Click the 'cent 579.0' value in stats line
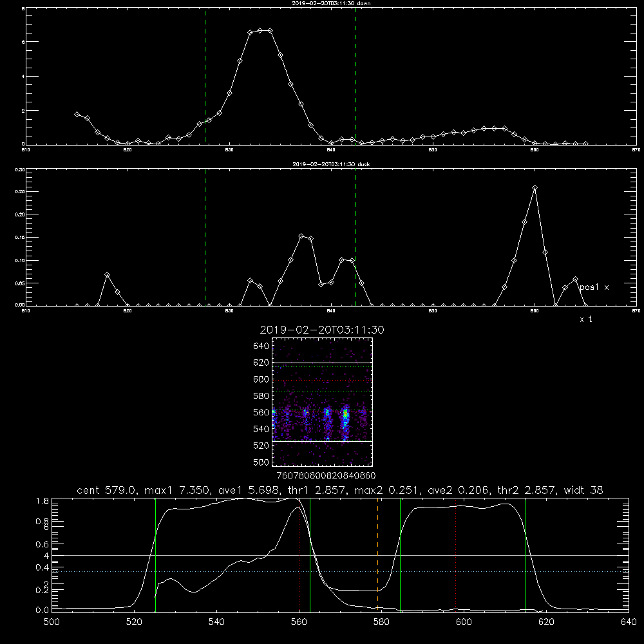 click(106, 490)
